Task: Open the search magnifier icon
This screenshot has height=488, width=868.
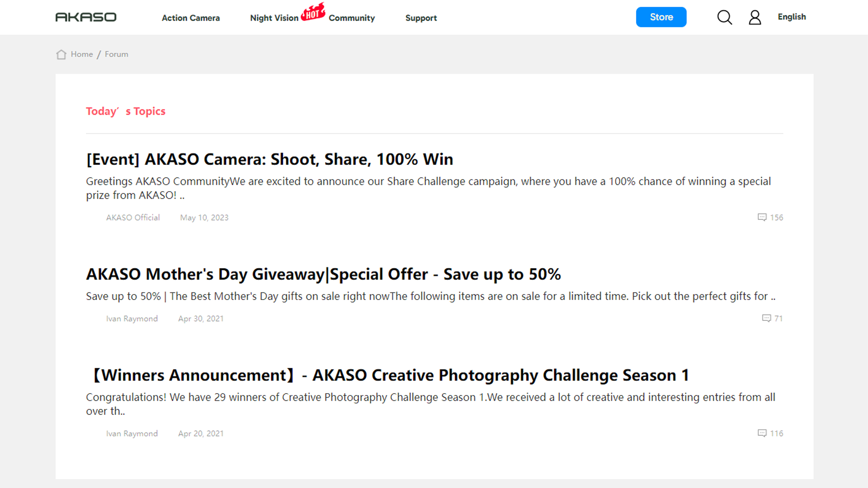Action: [724, 17]
